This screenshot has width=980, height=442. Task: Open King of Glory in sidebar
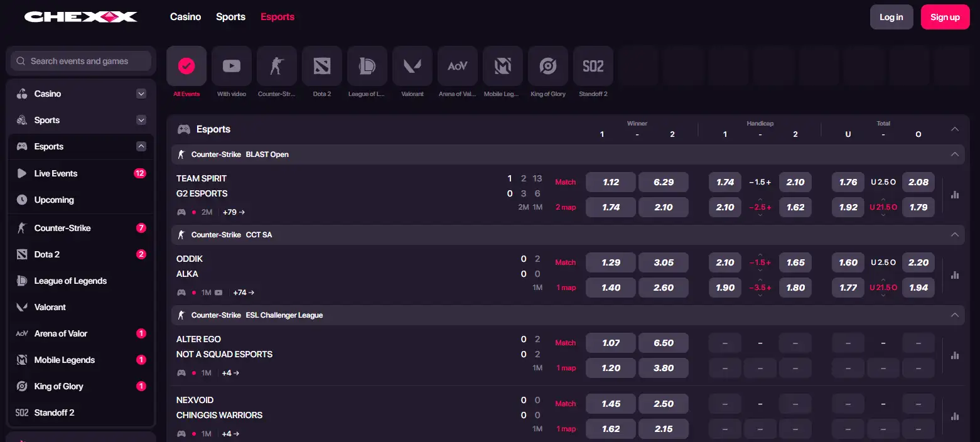(x=81, y=386)
